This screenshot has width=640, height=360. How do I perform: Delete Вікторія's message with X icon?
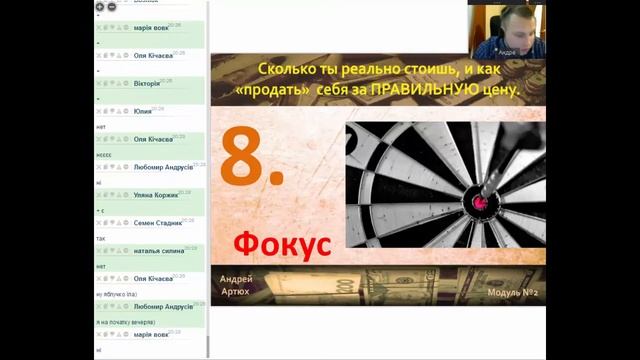[x=99, y=83]
